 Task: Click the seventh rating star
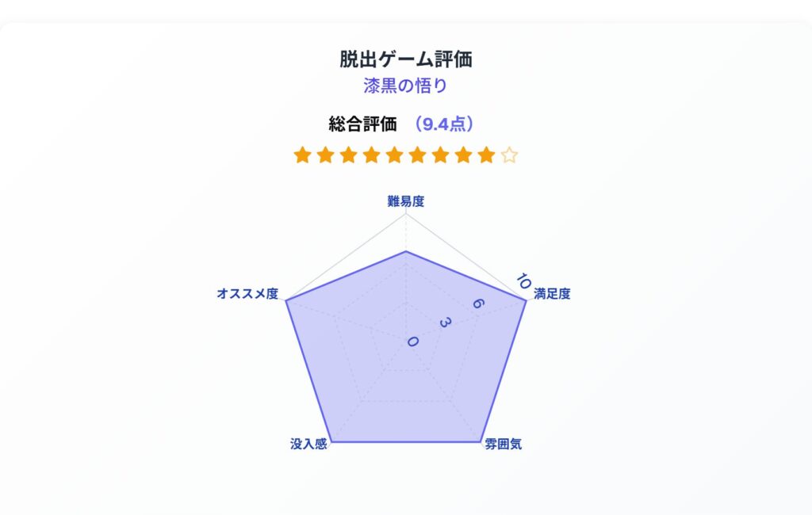click(440, 154)
